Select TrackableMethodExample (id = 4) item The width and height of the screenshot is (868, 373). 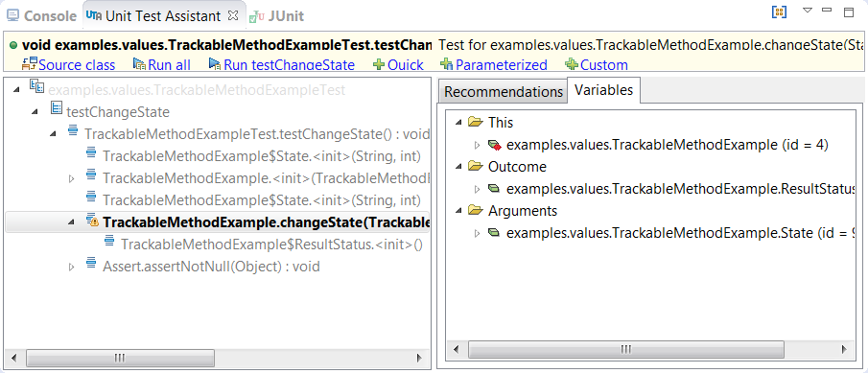click(x=658, y=145)
